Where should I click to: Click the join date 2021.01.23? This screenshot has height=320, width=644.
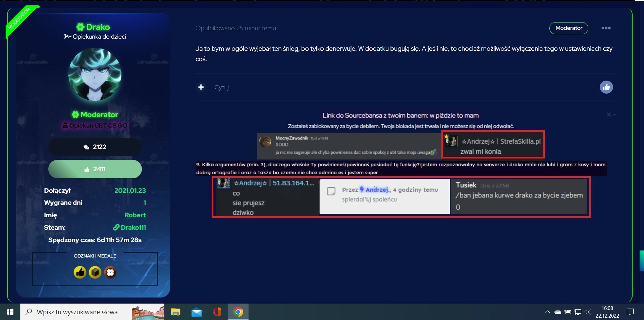(130, 190)
